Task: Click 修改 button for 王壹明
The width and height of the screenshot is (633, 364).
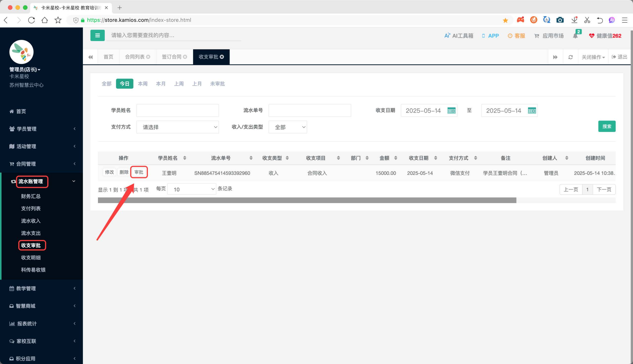Action: coord(109,172)
